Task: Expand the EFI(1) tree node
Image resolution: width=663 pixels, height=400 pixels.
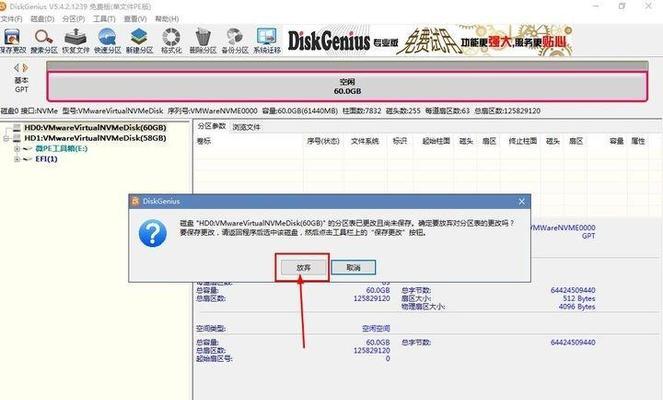Action: 17,159
